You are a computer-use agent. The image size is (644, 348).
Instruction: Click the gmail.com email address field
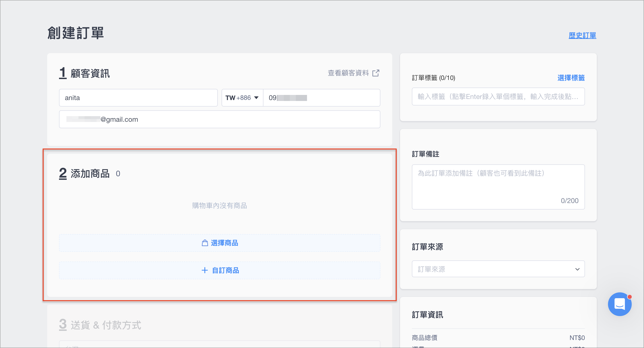(220, 119)
